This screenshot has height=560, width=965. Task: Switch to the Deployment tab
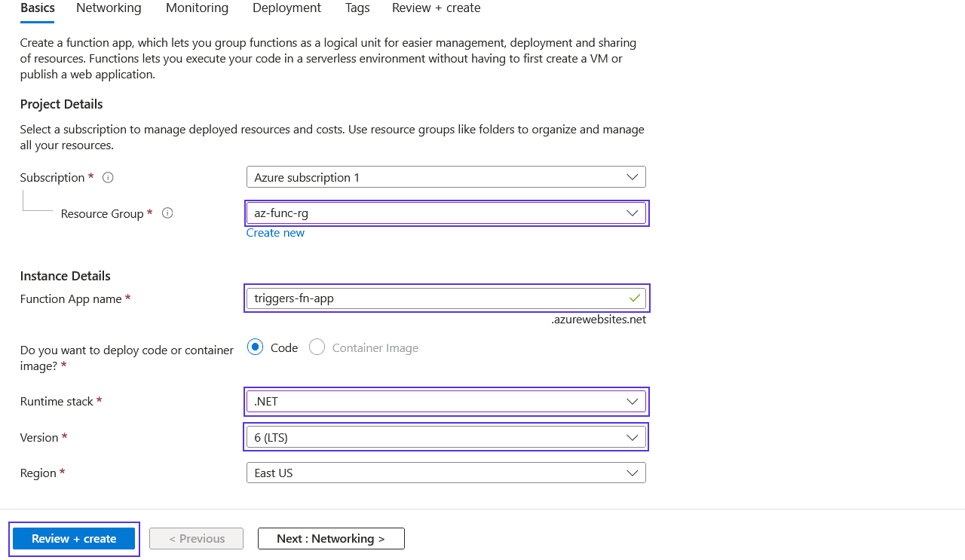[286, 8]
